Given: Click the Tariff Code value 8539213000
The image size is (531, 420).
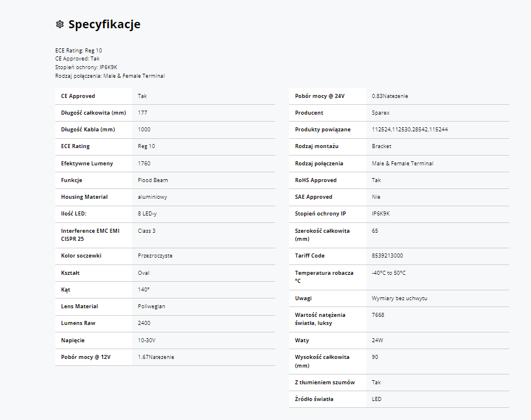Looking at the screenshot, I should click(387, 256).
